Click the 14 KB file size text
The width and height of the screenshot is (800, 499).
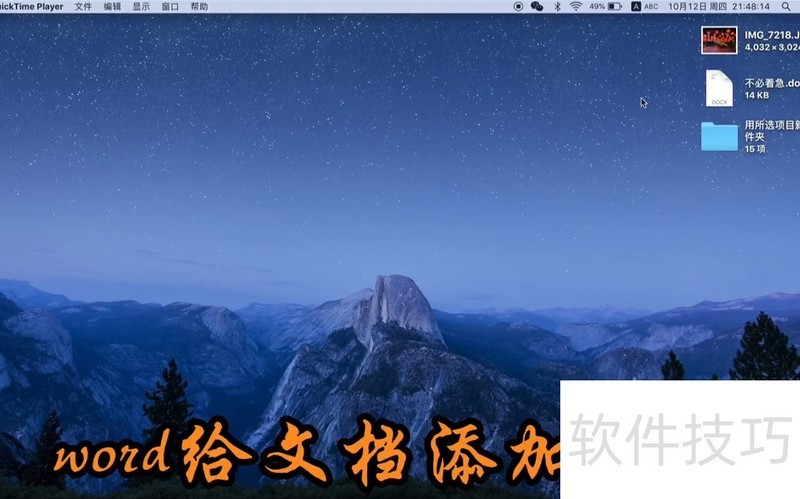pyautogui.click(x=757, y=95)
